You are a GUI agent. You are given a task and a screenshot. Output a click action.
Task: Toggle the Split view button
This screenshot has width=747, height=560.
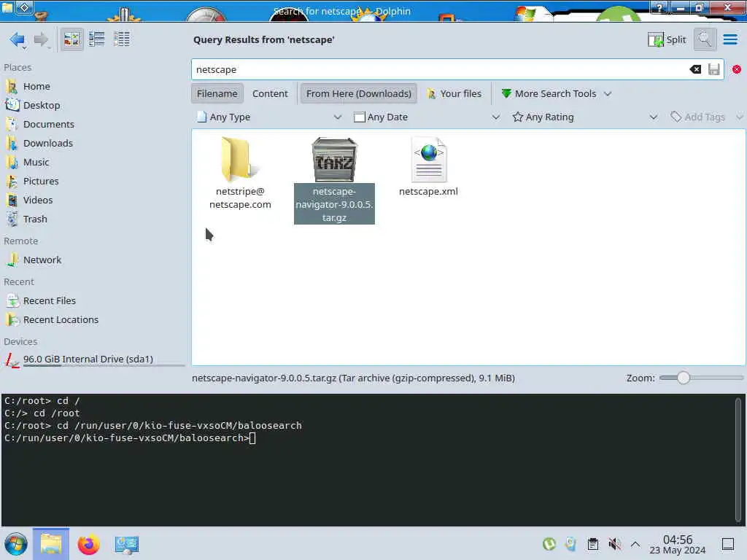[x=667, y=39]
